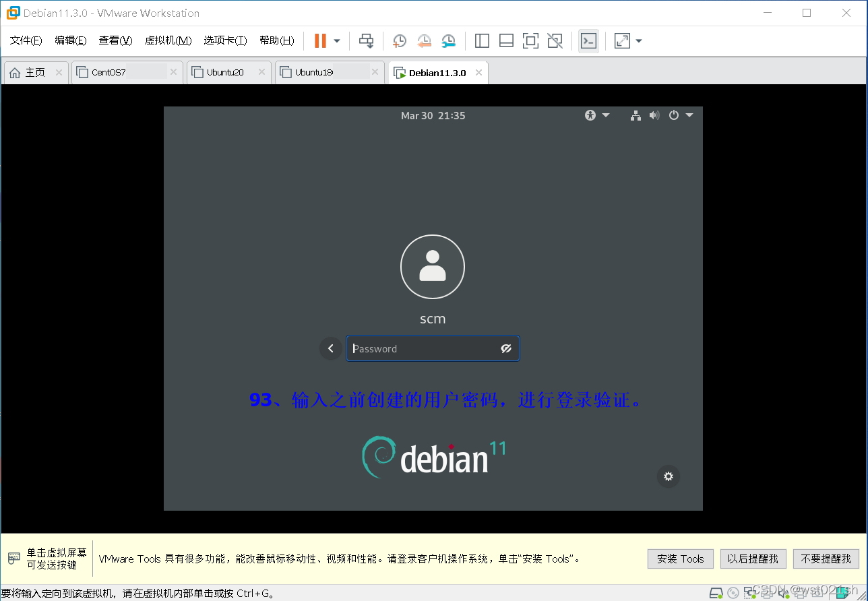Open session settings gear on login screen
The image size is (868, 601).
669,476
